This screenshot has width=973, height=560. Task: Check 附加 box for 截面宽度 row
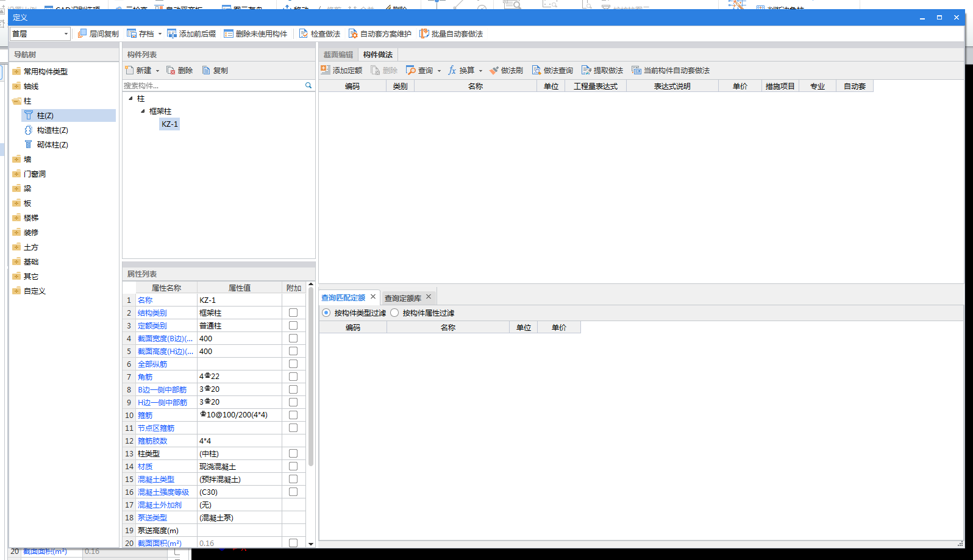click(293, 338)
